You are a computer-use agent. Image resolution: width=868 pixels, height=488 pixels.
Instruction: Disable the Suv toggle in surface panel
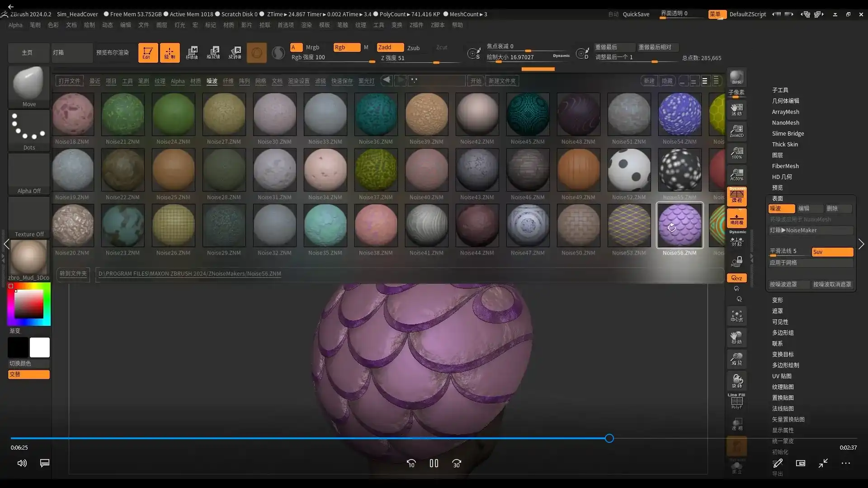click(x=832, y=252)
